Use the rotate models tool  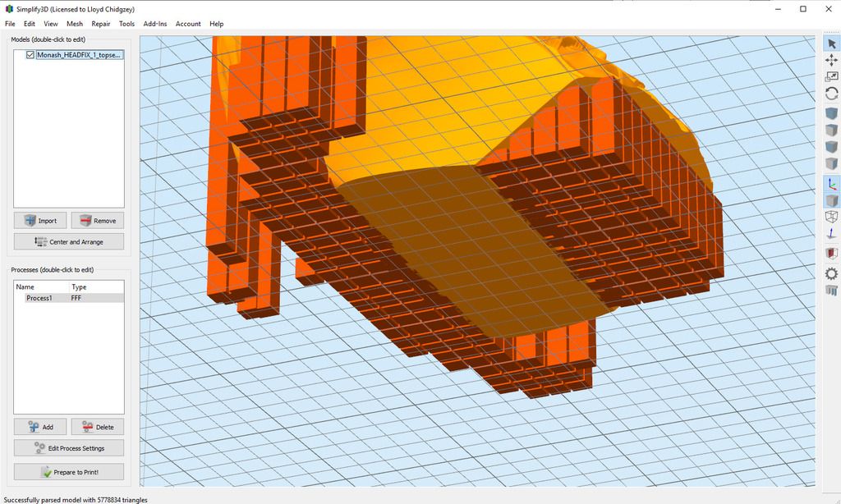pos(831,94)
